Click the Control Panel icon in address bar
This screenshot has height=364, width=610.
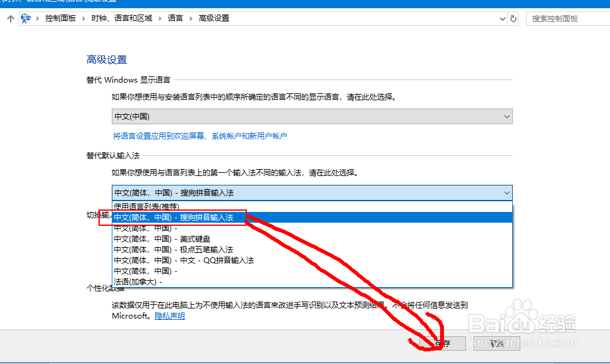tap(24, 18)
